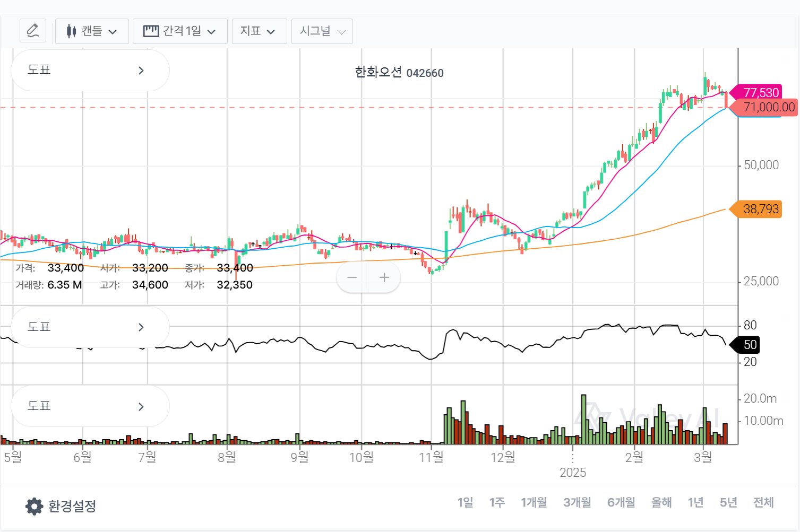Click the 환경설정 gear icon

35,506
